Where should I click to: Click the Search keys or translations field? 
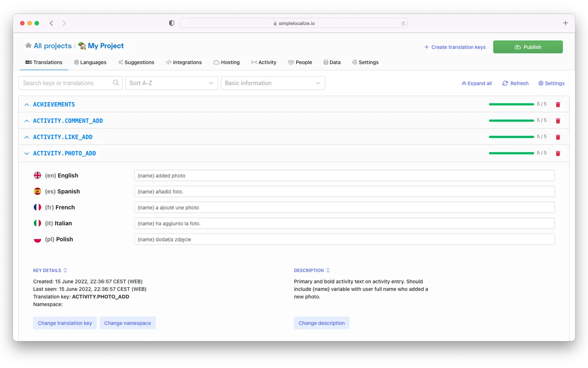[x=70, y=83]
